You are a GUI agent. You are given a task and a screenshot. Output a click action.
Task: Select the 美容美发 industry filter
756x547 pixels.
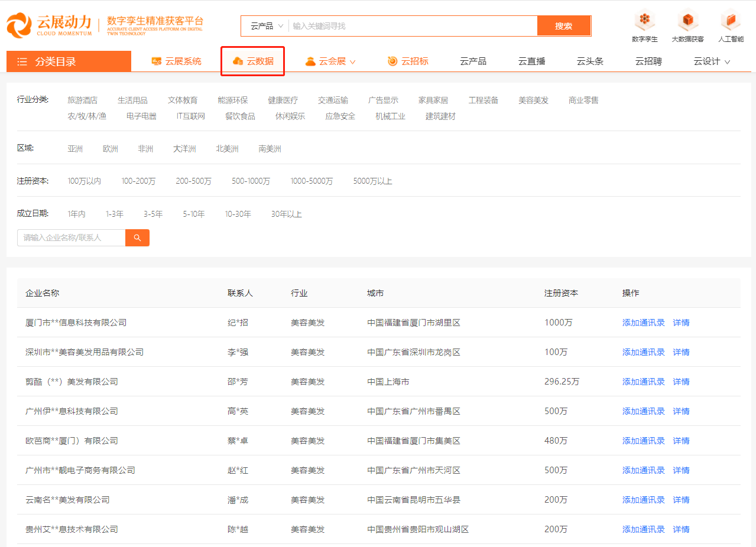(x=533, y=100)
